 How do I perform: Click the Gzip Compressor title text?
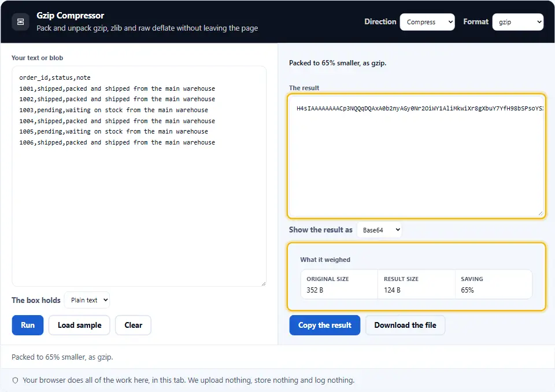point(71,16)
